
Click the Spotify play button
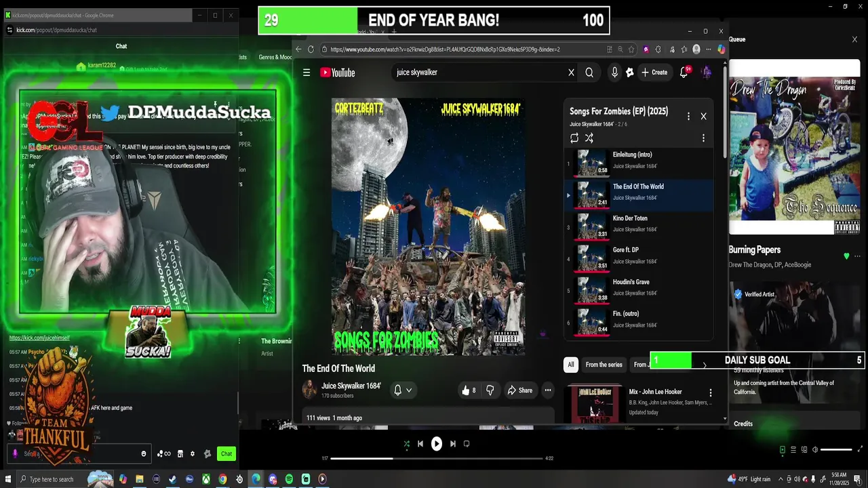click(437, 444)
